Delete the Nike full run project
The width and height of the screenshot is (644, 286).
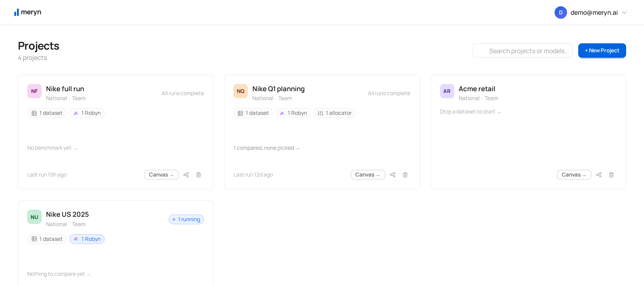tap(199, 175)
